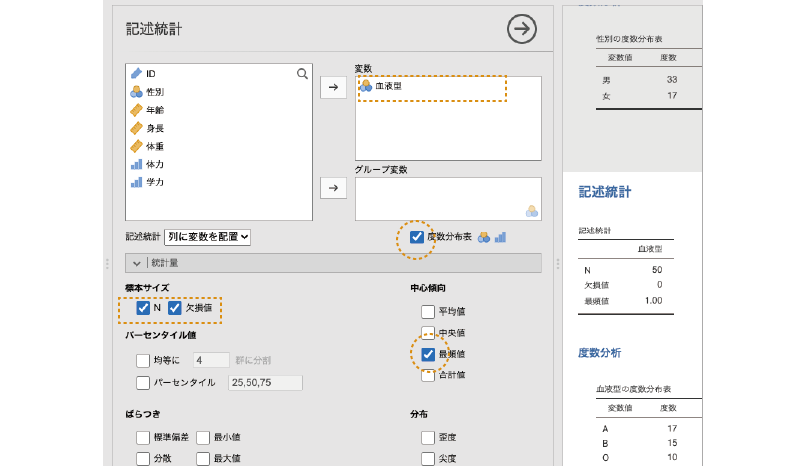The image size is (800, 466).
Task: Click the run analysis arrow circle icon
Action: [521, 30]
